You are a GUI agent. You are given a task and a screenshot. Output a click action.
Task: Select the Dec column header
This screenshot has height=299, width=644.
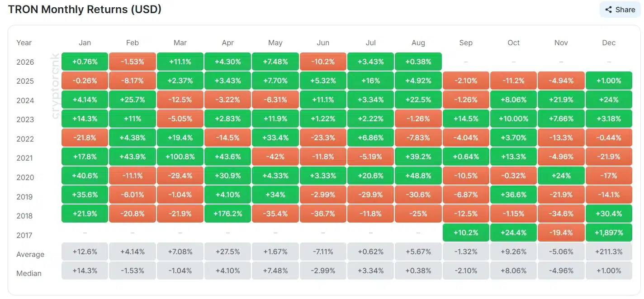point(609,43)
